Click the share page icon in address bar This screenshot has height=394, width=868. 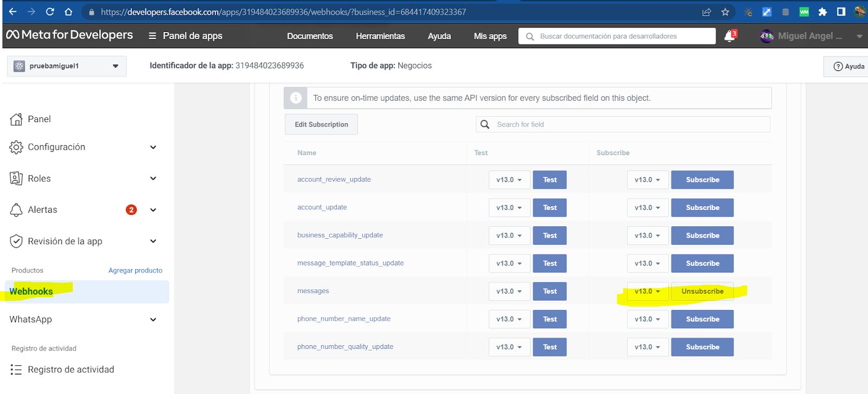[x=706, y=12]
